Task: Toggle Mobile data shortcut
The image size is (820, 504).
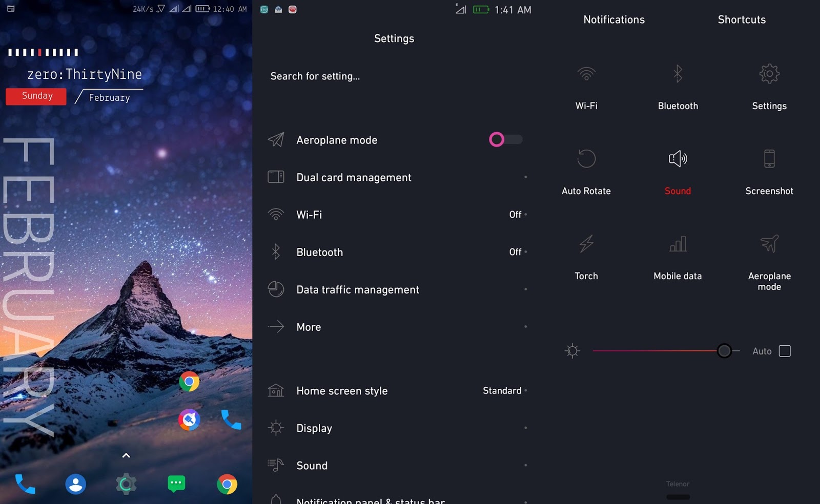Action: point(678,257)
